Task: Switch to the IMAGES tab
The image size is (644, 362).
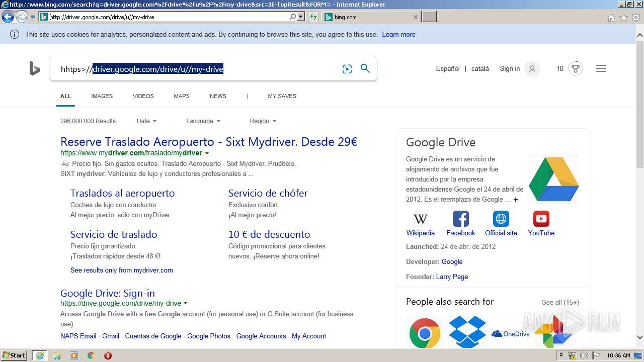Action: tap(102, 96)
